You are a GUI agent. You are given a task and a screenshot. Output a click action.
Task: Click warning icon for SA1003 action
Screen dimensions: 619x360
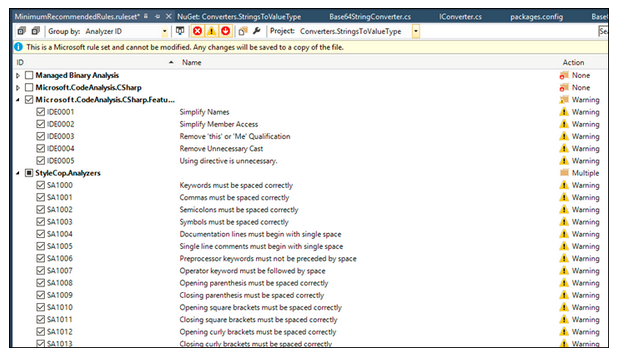(x=564, y=222)
